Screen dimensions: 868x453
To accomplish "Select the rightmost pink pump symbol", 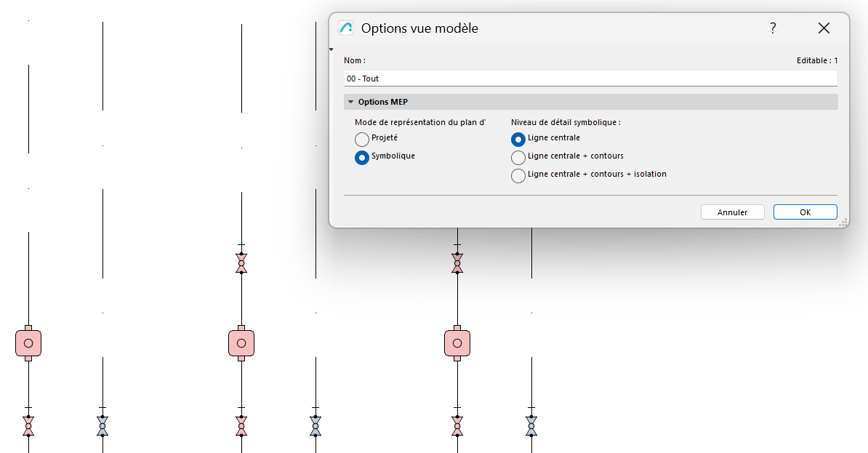I will 457,343.
